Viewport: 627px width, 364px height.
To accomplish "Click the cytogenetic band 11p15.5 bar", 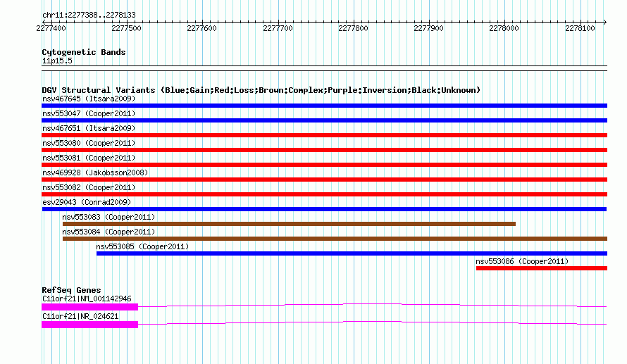I will click(x=324, y=68).
